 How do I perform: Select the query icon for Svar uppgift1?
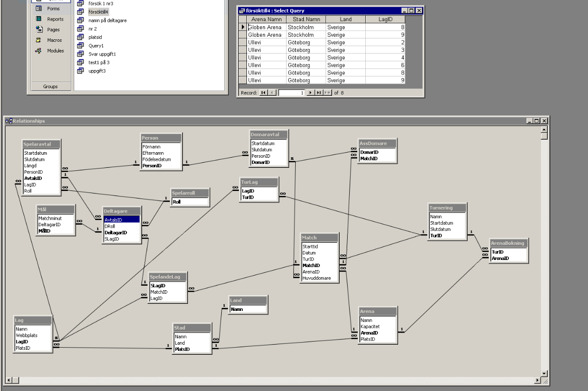click(80, 54)
